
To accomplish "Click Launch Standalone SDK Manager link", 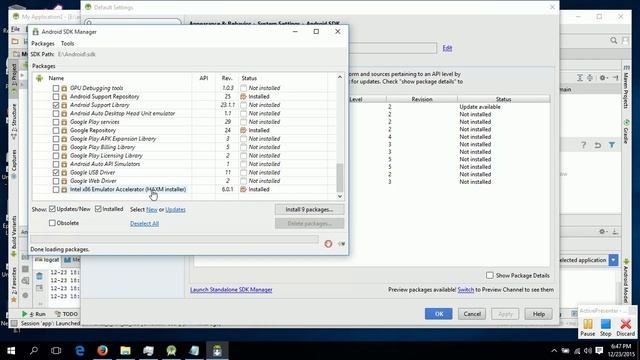I will (231, 290).
